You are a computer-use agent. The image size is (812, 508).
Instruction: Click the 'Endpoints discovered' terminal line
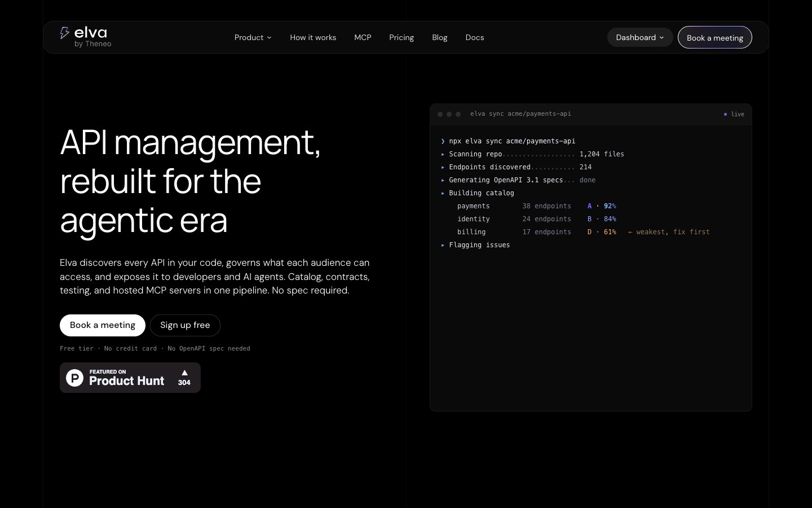(x=517, y=167)
